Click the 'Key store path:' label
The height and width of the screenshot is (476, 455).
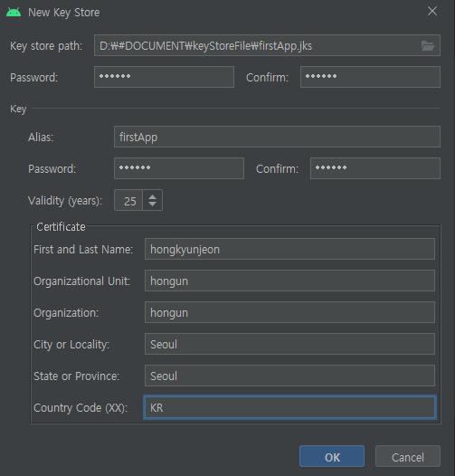[46, 46]
